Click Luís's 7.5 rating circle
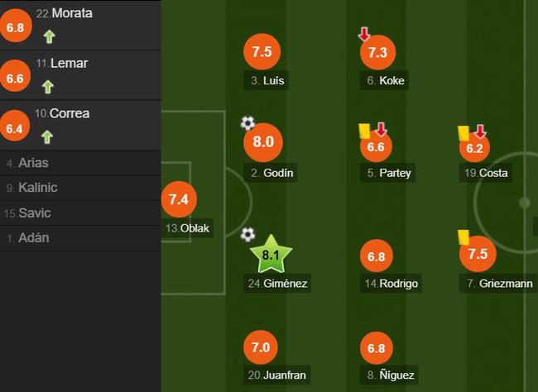The image size is (538, 392). [x=262, y=52]
